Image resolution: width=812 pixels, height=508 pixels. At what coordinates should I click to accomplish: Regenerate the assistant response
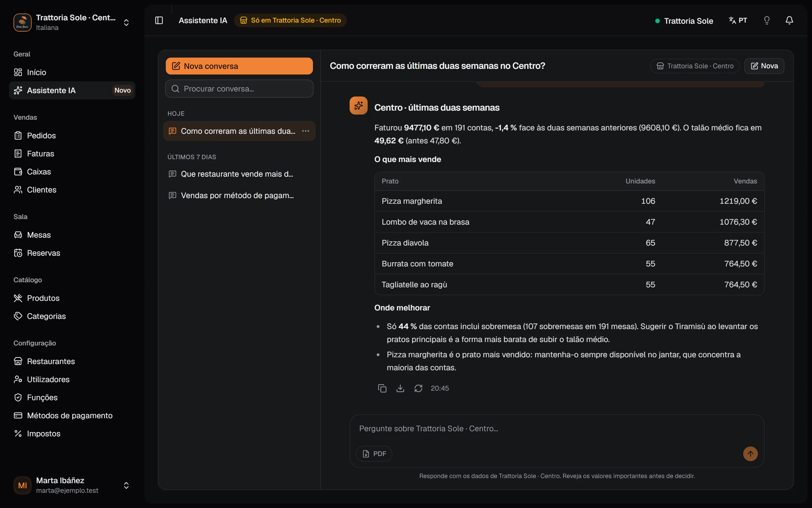click(418, 388)
